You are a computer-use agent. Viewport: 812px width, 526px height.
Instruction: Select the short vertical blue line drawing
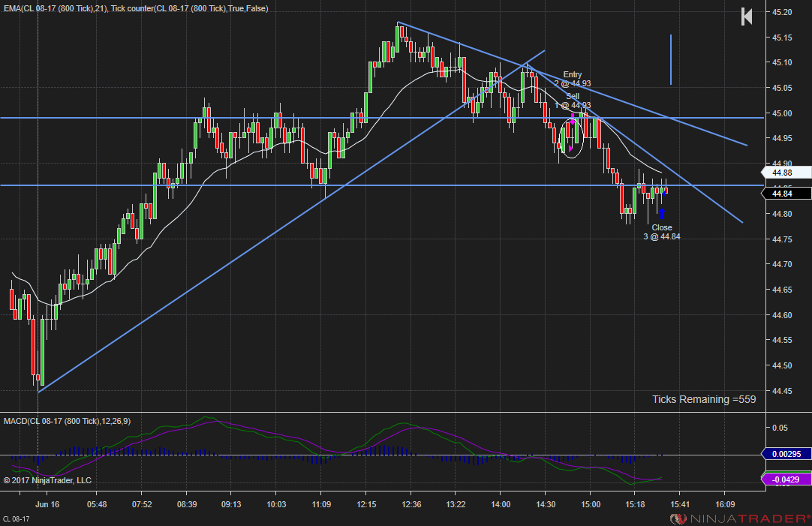tap(671, 59)
